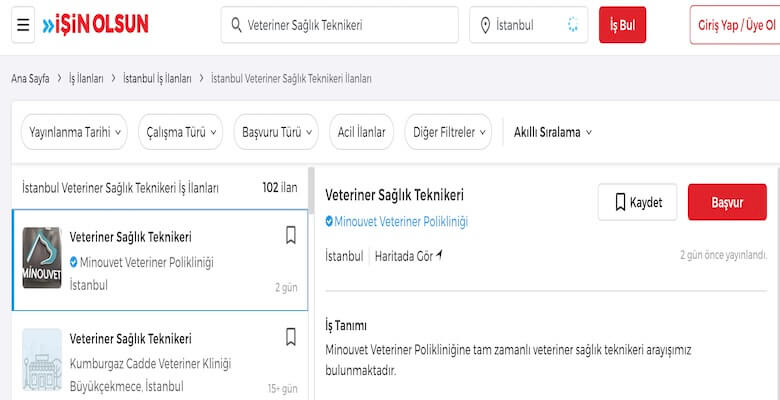
Task: Select first Veteriner Sağlık Teknikeri listing title
Action: click(130, 237)
